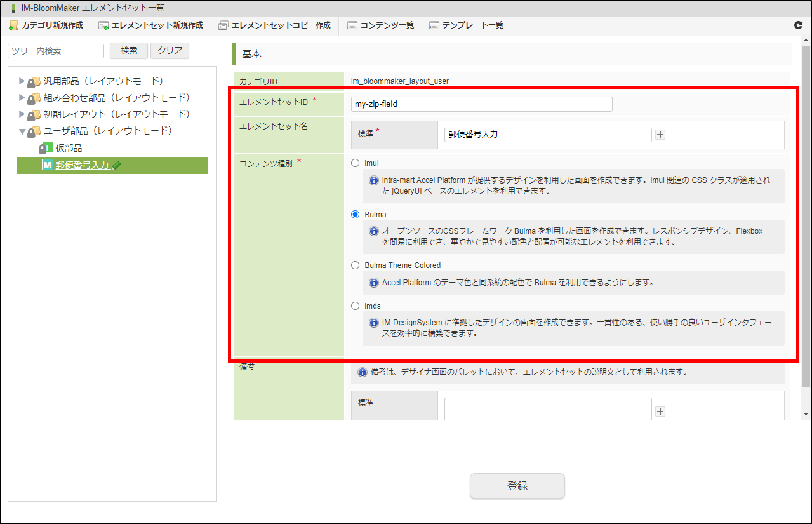Click the クリア button
The width and height of the screenshot is (812, 524).
tap(170, 51)
